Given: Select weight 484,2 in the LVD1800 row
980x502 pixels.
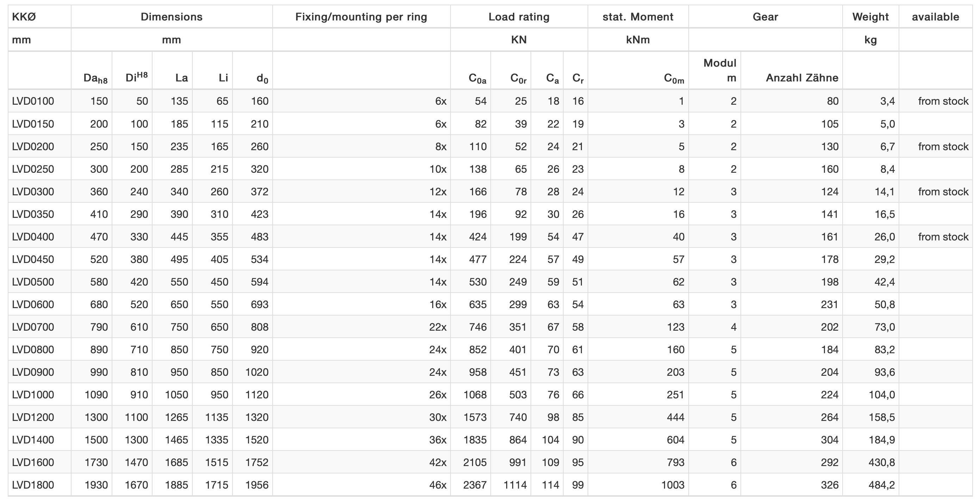Looking at the screenshot, I should click(881, 485).
